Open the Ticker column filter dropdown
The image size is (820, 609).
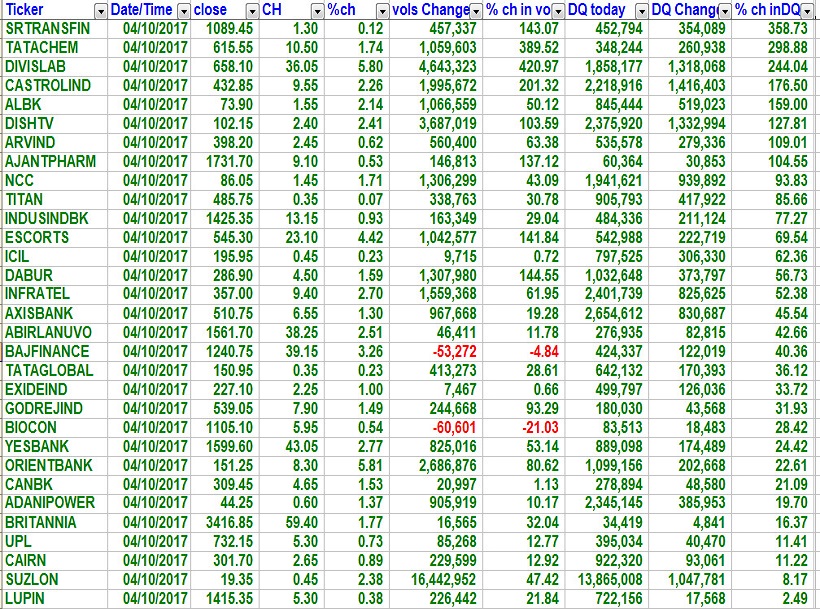tap(99, 10)
